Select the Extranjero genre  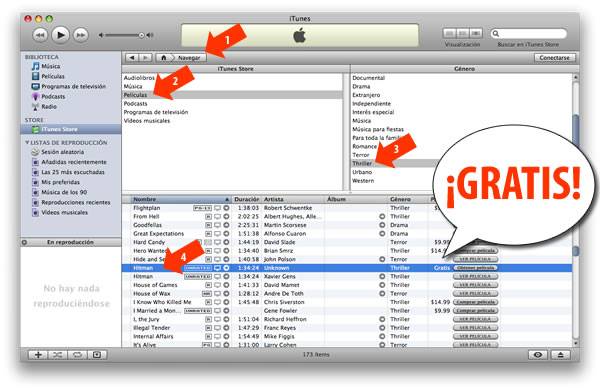point(366,95)
